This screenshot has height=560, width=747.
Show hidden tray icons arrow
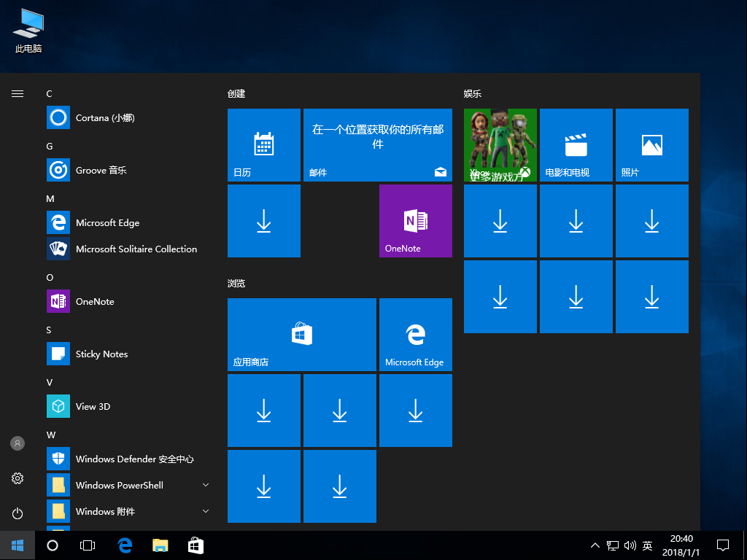(595, 545)
